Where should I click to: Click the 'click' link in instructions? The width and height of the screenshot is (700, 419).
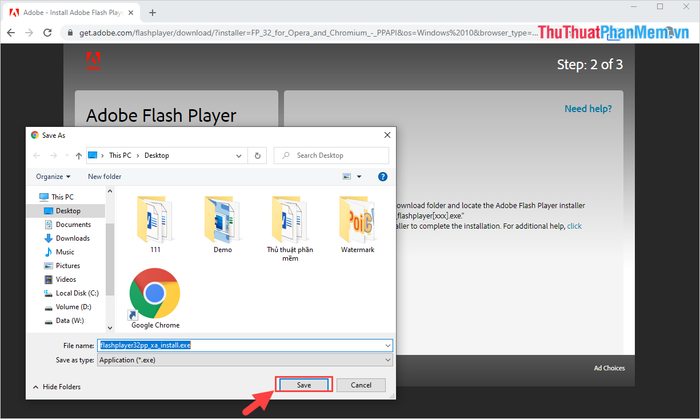pos(574,226)
